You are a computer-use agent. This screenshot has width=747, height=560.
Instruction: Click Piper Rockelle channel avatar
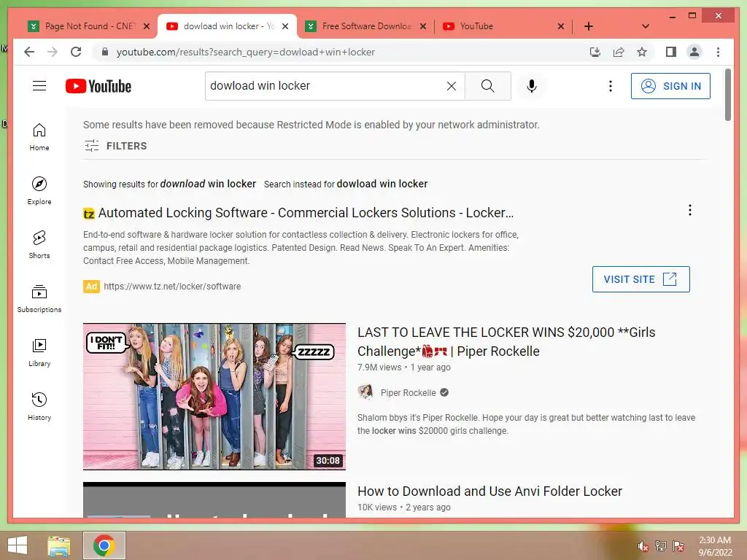[x=365, y=392]
